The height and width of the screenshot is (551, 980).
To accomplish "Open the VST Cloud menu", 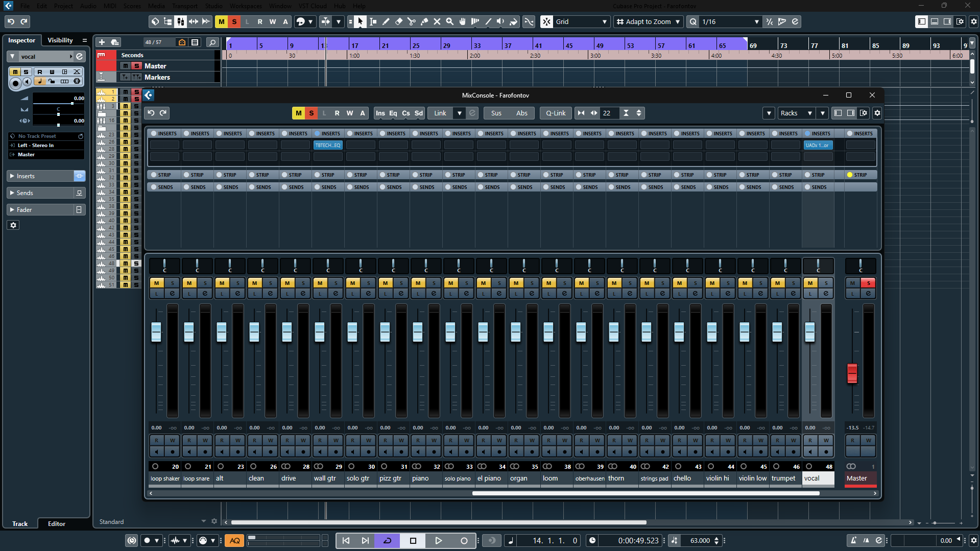I will 313,6.
